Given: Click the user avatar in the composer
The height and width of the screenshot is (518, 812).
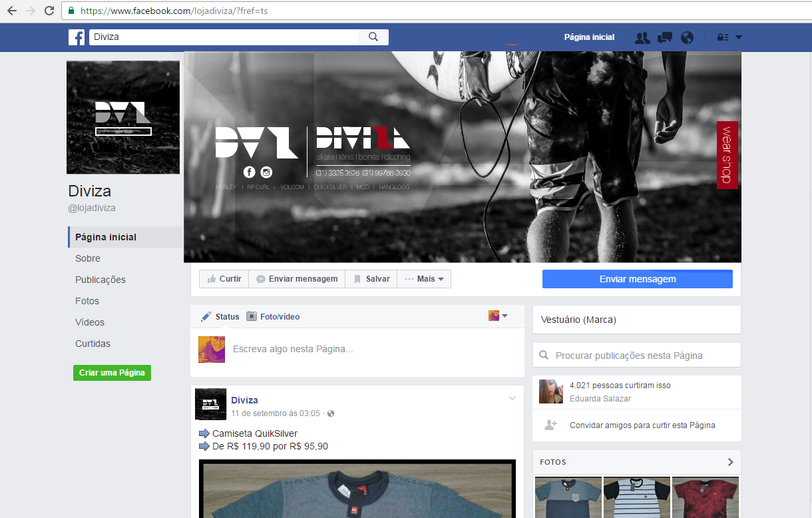Looking at the screenshot, I should click(x=212, y=350).
